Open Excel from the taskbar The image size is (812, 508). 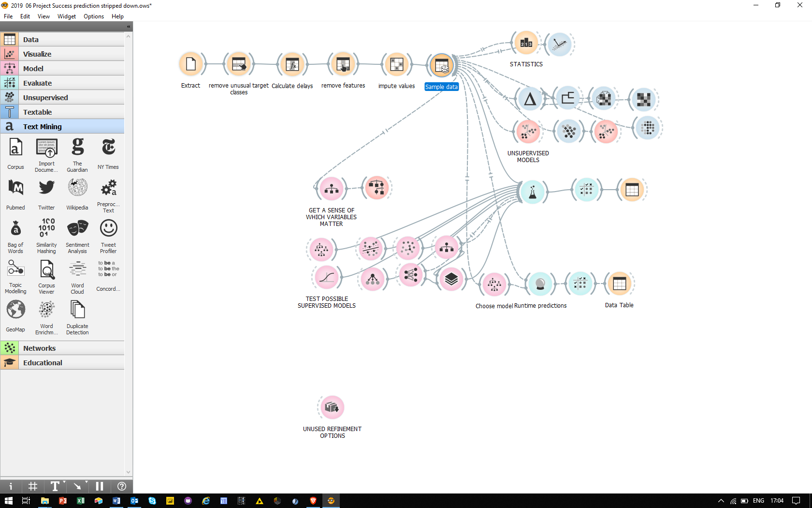point(81,501)
